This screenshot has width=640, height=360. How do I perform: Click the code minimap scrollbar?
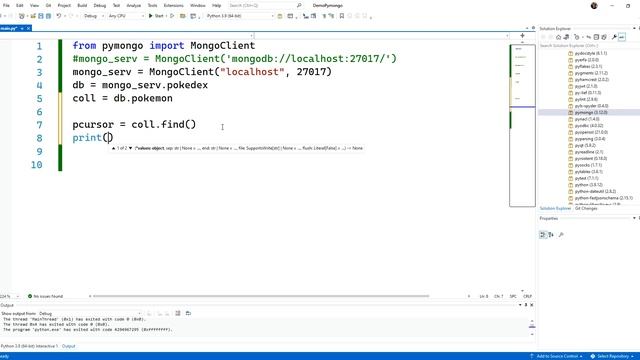tap(522, 125)
